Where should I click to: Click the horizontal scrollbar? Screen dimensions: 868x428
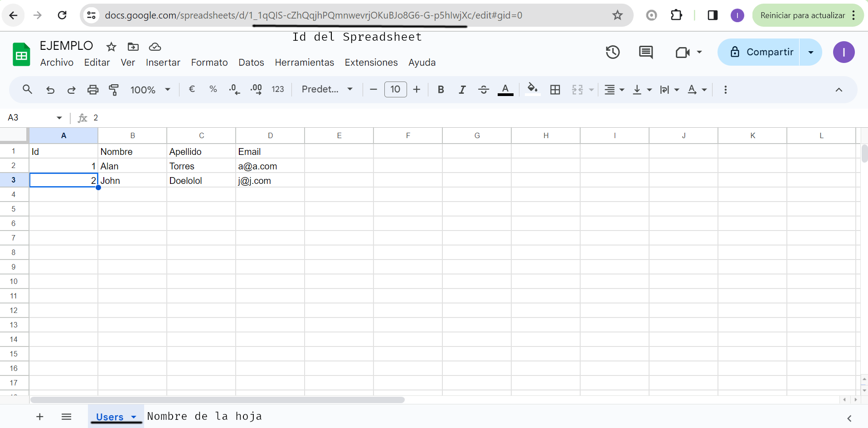[x=218, y=400]
